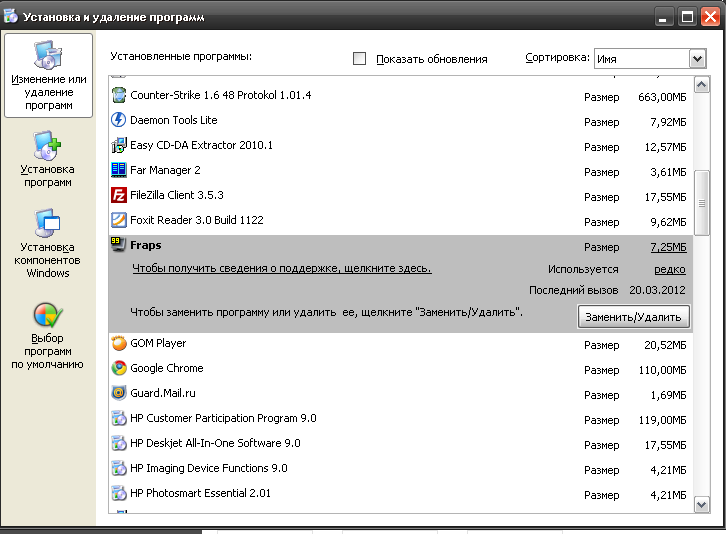Select 'FileZilla Client 3.5.3' entry
The height and width of the screenshot is (534, 726).
coord(177,195)
